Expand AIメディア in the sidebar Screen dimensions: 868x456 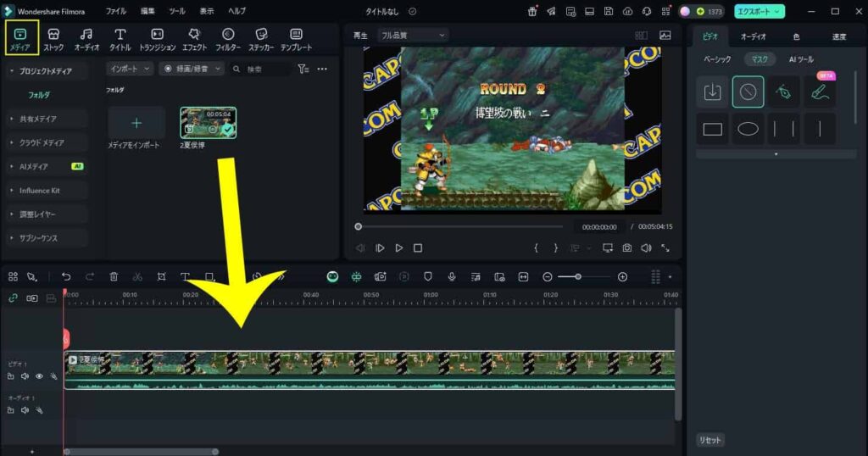pyautogui.click(x=12, y=166)
